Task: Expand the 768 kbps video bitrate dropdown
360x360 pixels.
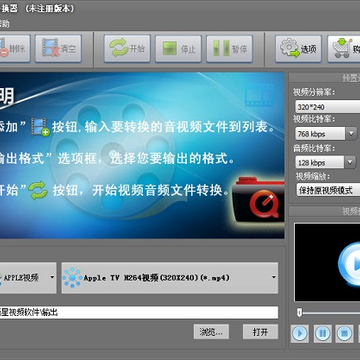Action: 351,134
